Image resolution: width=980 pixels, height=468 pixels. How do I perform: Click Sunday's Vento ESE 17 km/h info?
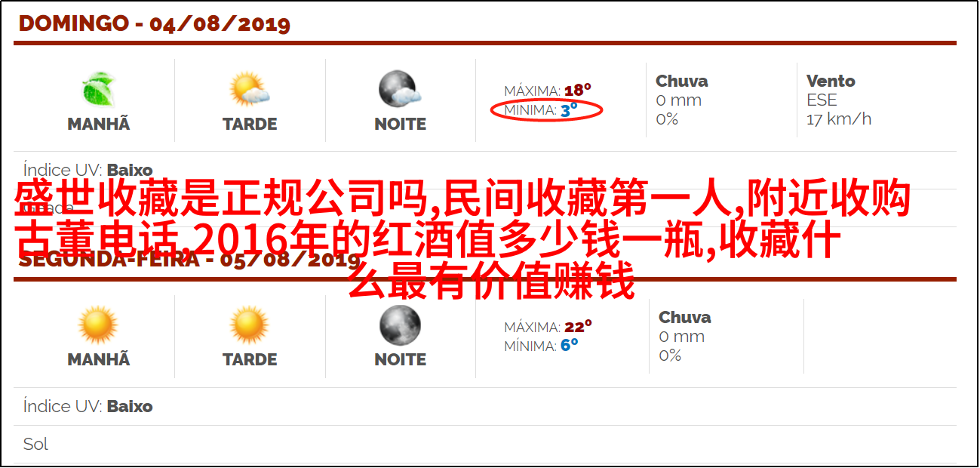coord(839,100)
